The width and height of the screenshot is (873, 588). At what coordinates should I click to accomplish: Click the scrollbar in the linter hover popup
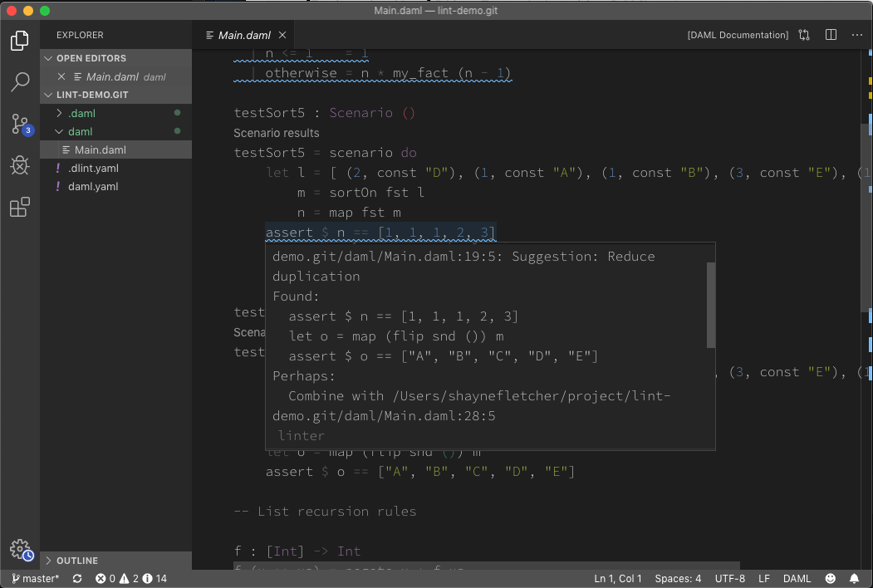coord(710,305)
